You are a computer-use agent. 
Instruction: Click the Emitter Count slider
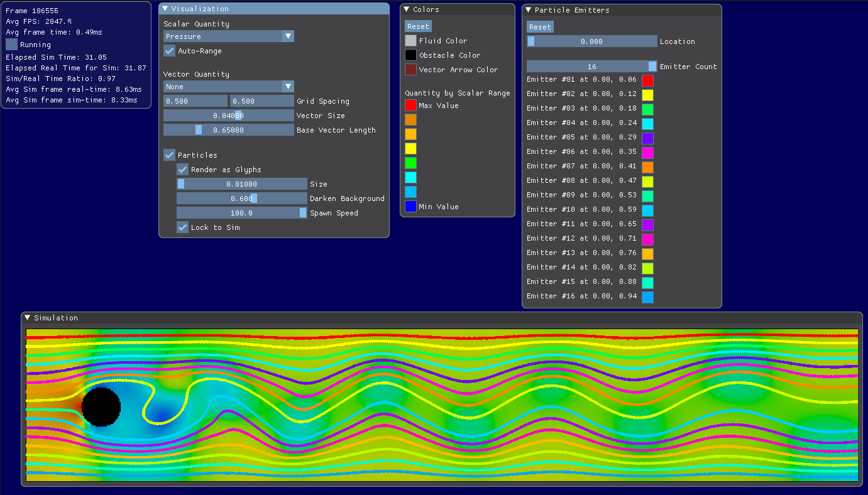(591, 67)
